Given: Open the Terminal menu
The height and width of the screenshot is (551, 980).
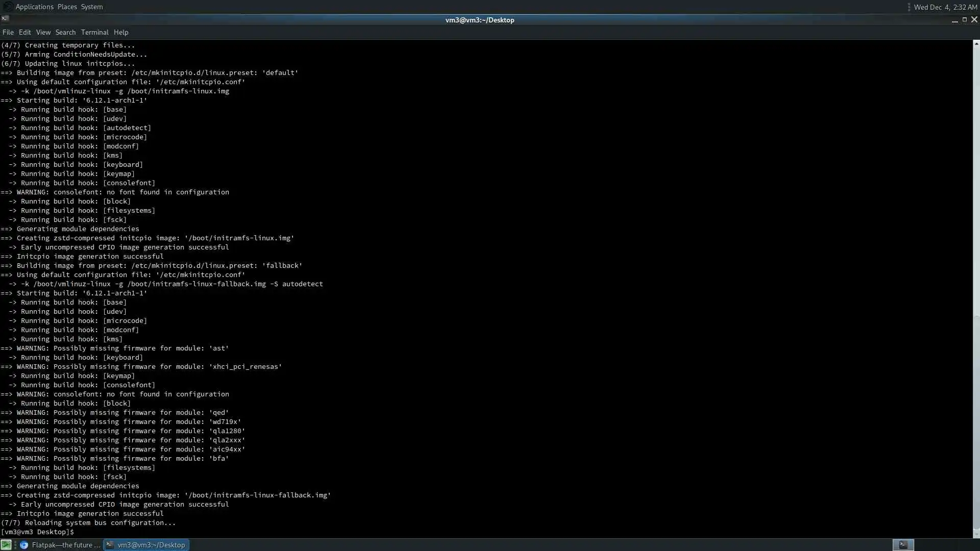Looking at the screenshot, I should click(94, 32).
